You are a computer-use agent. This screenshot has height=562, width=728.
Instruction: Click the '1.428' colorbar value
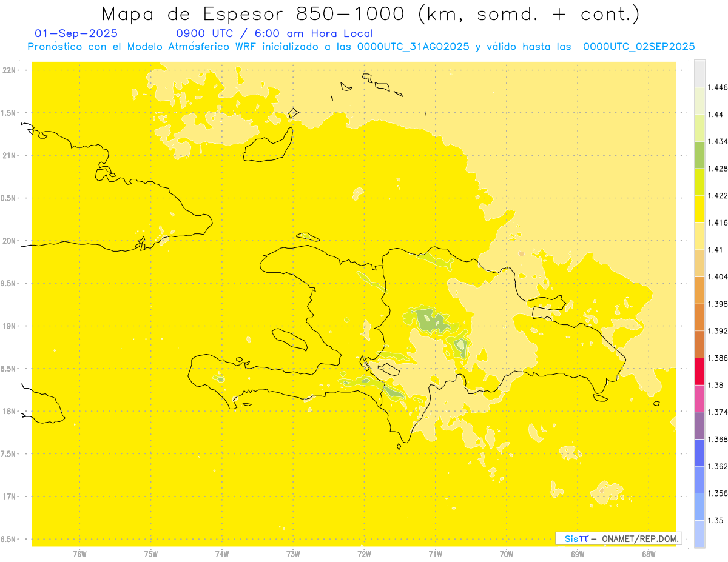[718, 169]
